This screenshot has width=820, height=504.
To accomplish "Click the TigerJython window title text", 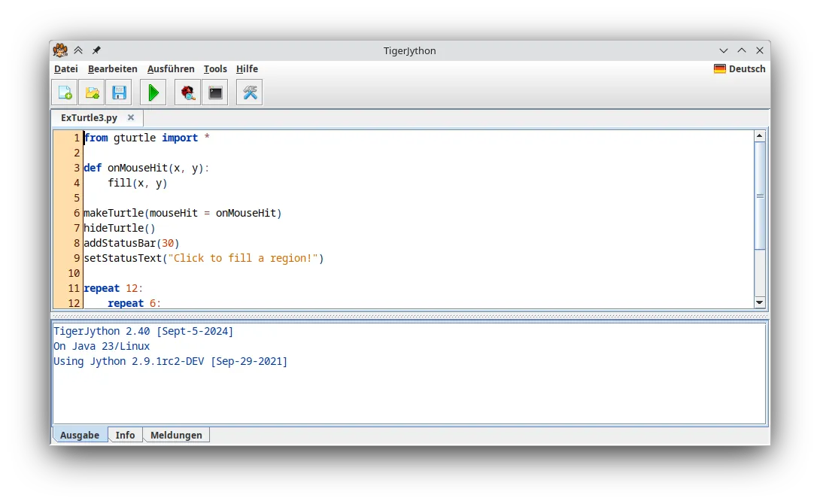I will tap(409, 50).
